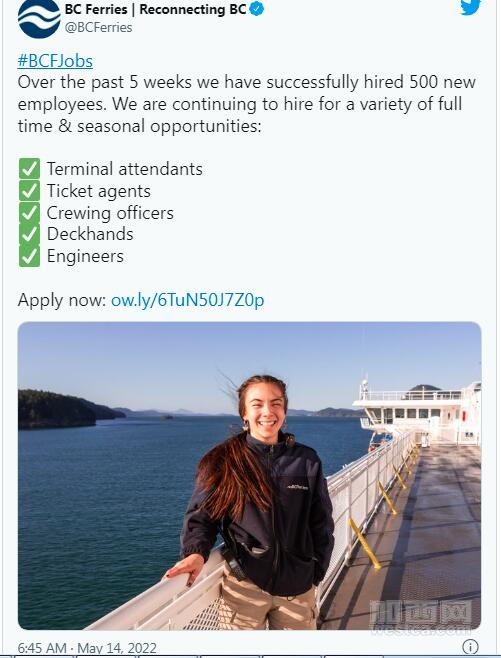Click the 6:45 AM · May 14, 2022 timestamp
The width and height of the screenshot is (501, 658).
87,648
